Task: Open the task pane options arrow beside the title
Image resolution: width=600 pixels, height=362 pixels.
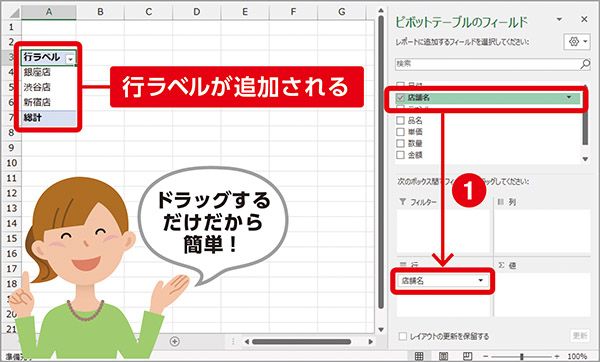Action: coord(559,19)
